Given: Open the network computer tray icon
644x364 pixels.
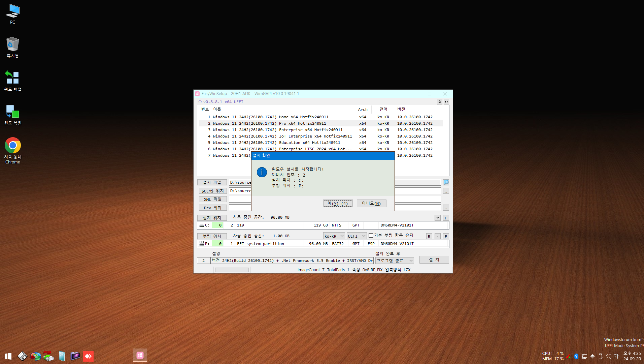Looking at the screenshot, I should pyautogui.click(x=584, y=356).
